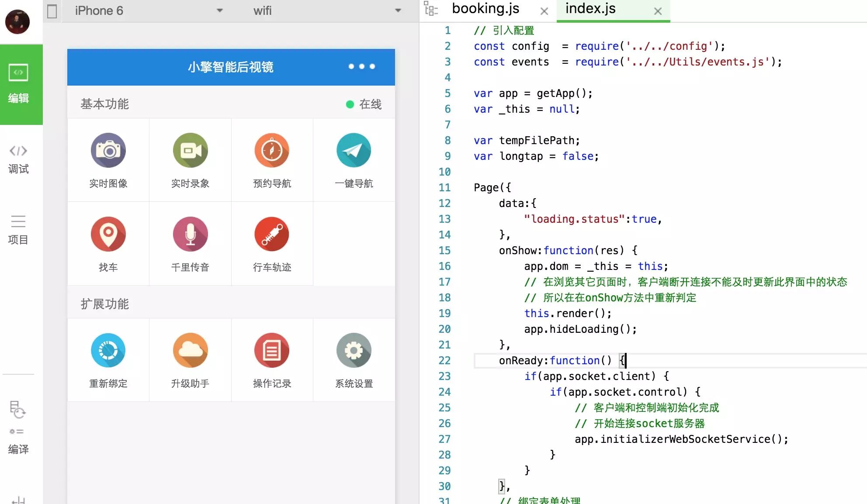Tap the 预约导航 compass icon
This screenshot has width=867, height=504.
[272, 151]
